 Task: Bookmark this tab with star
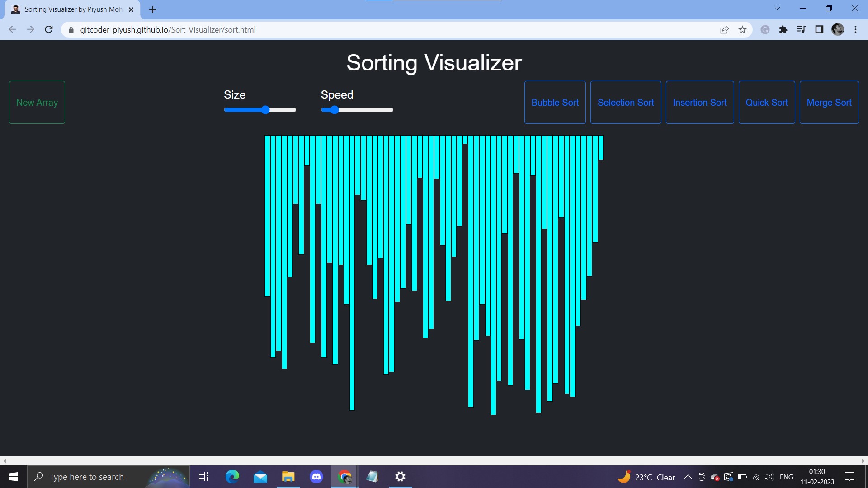(x=742, y=29)
